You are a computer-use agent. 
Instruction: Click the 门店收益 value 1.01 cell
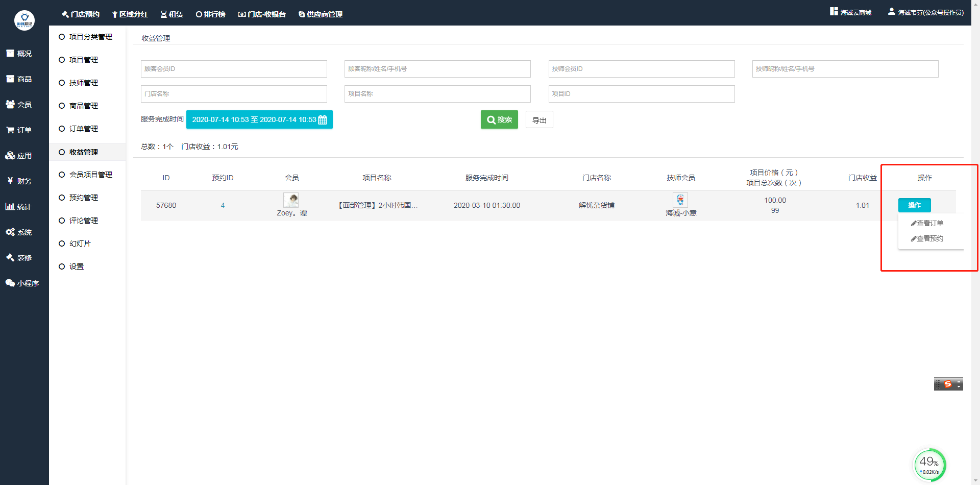pyautogui.click(x=863, y=205)
